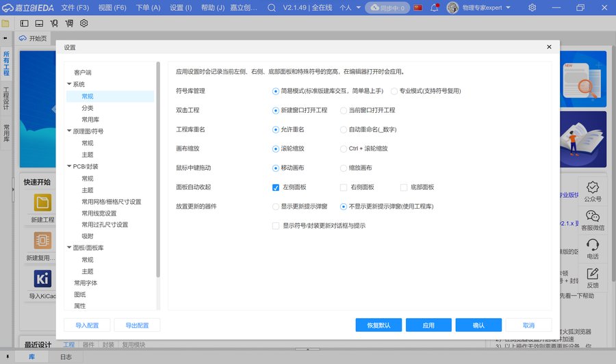Screen dimensions: 616x364
Task: Click the 导入KiCad Ki icon
Action: tap(42, 278)
